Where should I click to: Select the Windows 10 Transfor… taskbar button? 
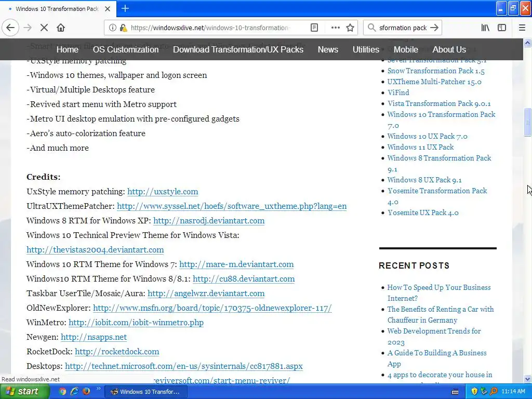click(x=146, y=392)
